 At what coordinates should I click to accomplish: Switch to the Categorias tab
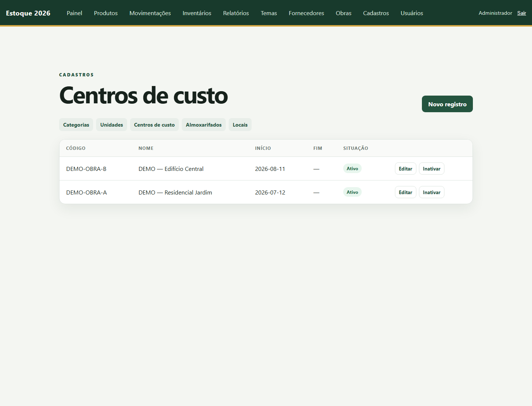click(76, 125)
